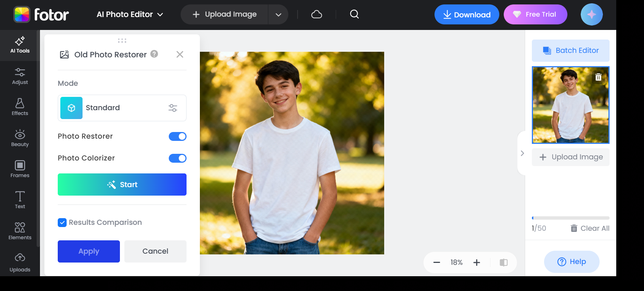Open the Adjust tab in sidebar
This screenshot has width=644, height=291.
(20, 76)
